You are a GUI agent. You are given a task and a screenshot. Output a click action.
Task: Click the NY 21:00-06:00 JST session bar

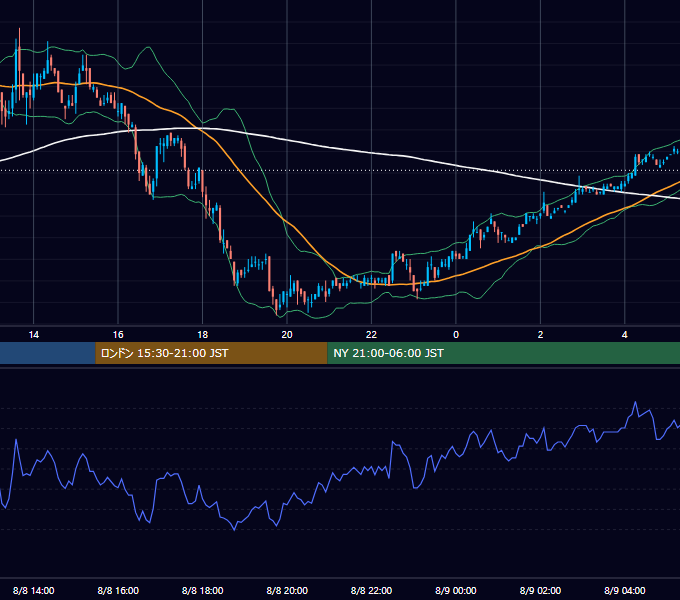coord(503,353)
